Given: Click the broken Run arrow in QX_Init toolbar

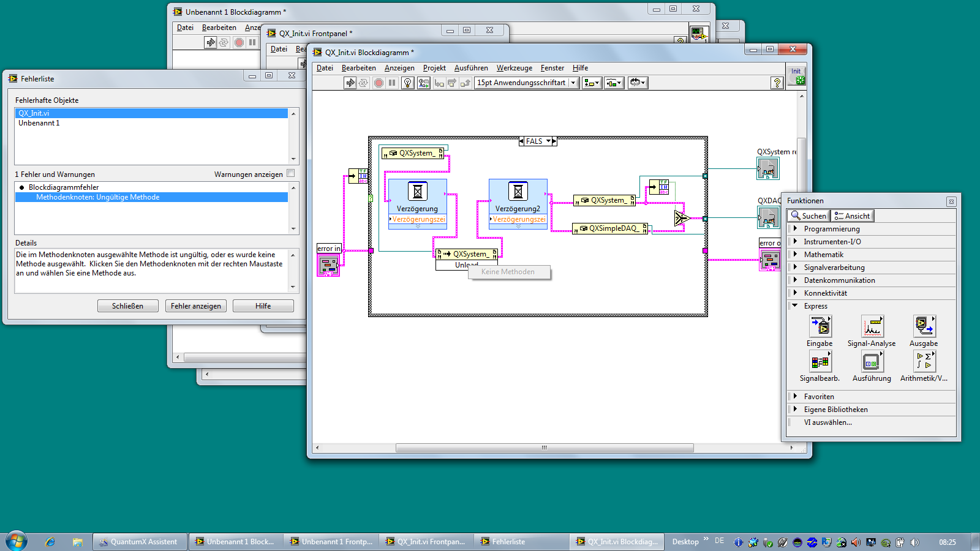Looking at the screenshot, I should pos(350,83).
